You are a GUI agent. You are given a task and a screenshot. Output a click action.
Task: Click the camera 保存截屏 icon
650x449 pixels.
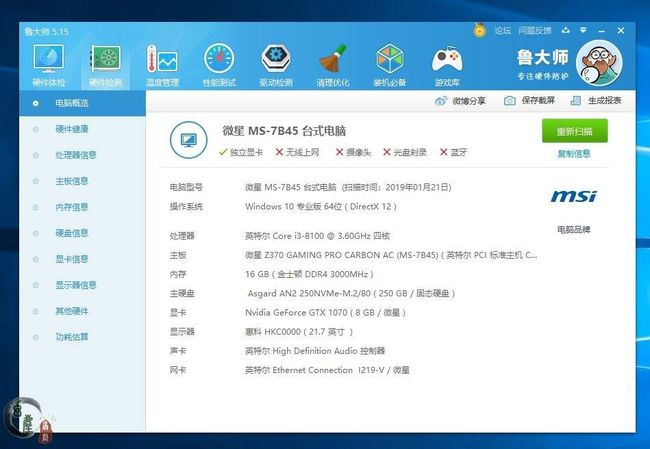point(509,101)
